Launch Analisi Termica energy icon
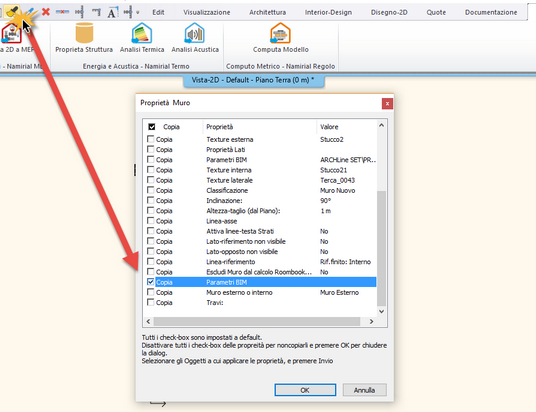 pyautogui.click(x=142, y=34)
